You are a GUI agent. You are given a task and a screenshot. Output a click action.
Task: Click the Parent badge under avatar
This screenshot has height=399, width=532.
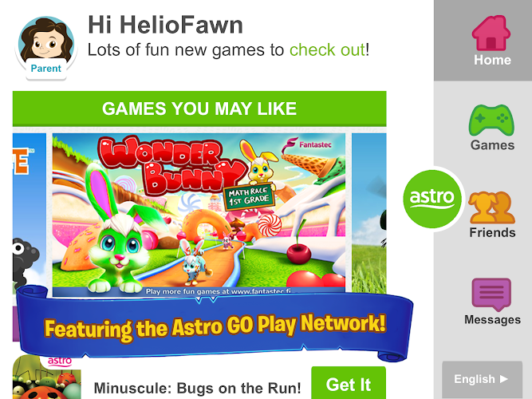(x=45, y=69)
